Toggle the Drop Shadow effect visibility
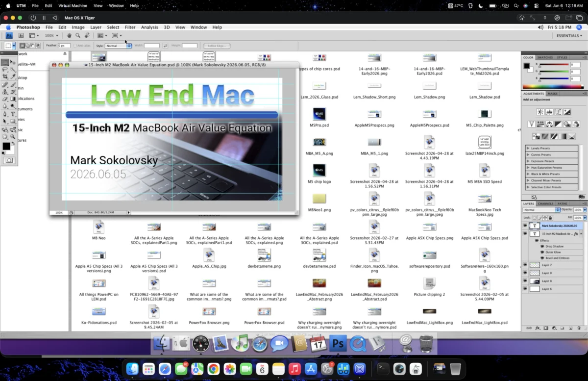 click(542, 246)
